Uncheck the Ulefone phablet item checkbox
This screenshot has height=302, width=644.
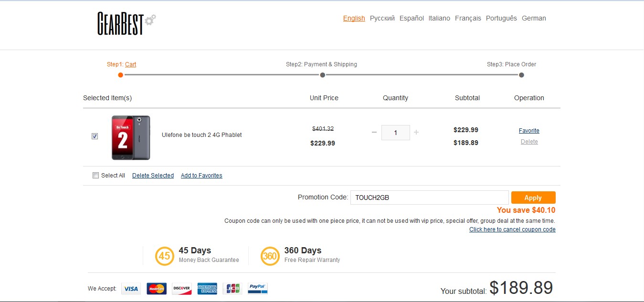tap(95, 136)
